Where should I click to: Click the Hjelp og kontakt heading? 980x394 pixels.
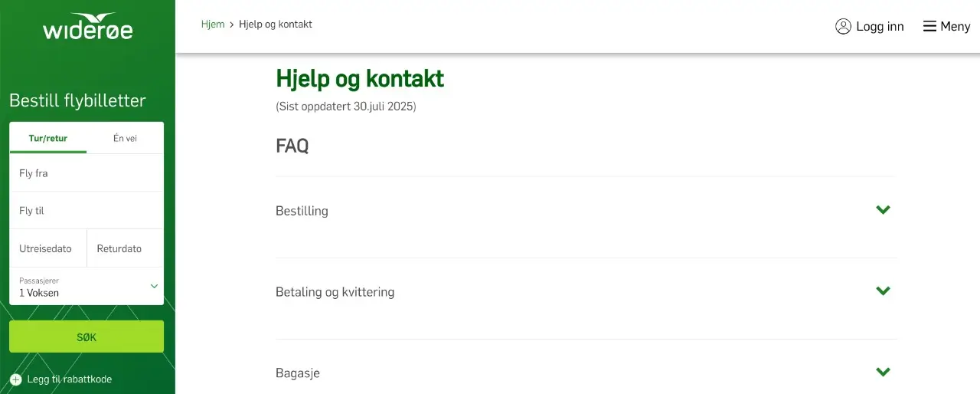pos(360,78)
